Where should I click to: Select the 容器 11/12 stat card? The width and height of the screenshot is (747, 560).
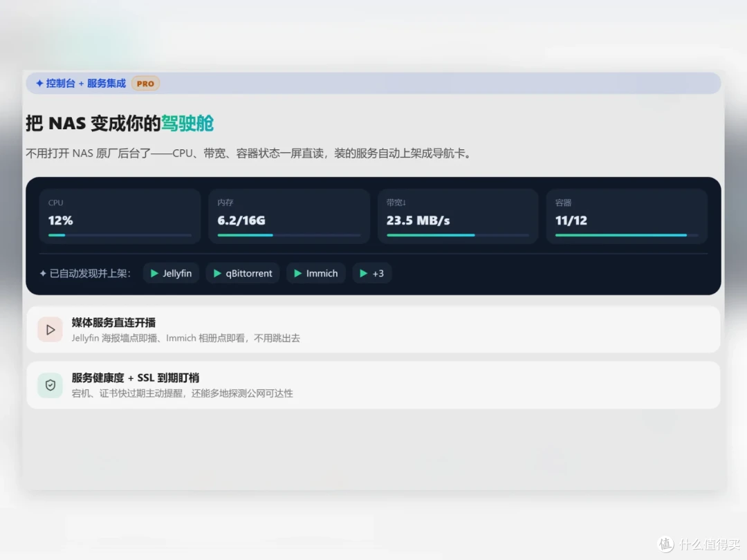pos(627,216)
